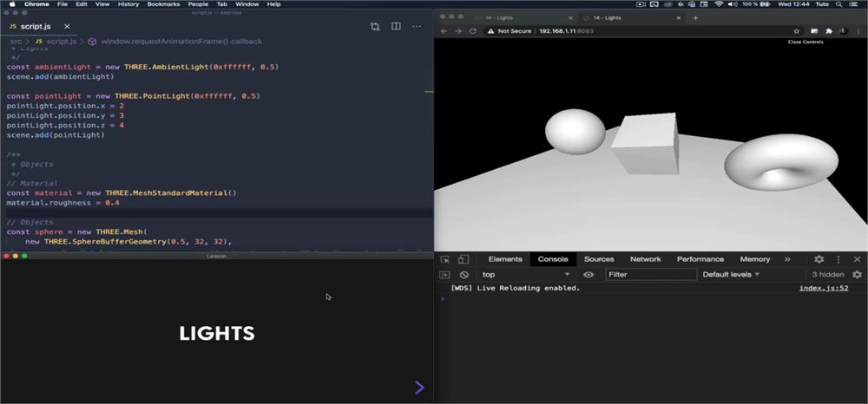This screenshot has height=404, width=868.
Task: Show more DevTools tabs chevron
Action: coord(787,259)
